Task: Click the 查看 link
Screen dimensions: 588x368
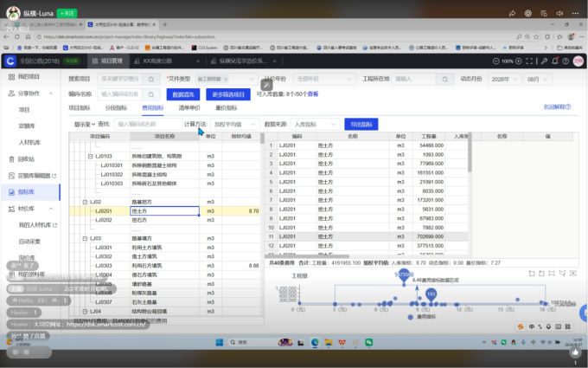Action: click(x=313, y=94)
